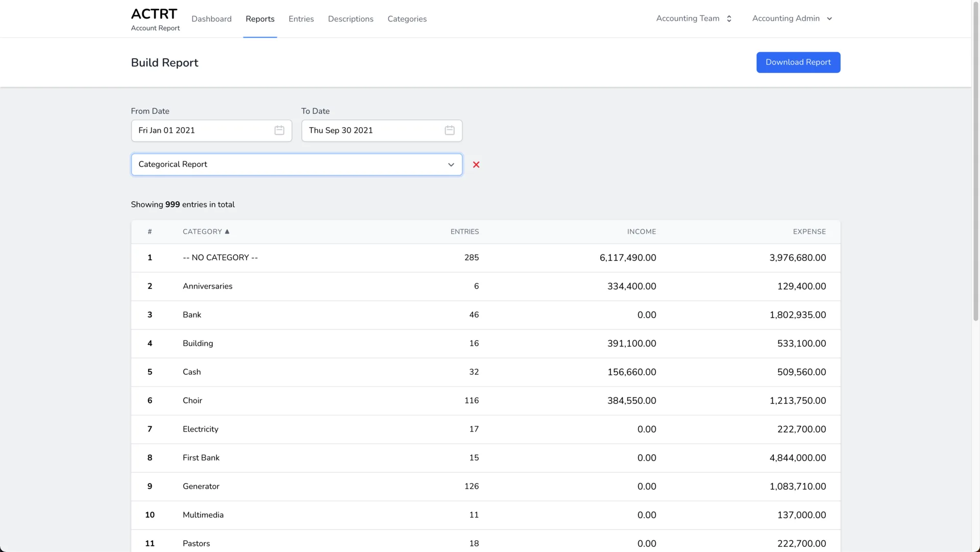Open the From Date calendar icon
This screenshot has width=980, height=552.
tap(279, 130)
